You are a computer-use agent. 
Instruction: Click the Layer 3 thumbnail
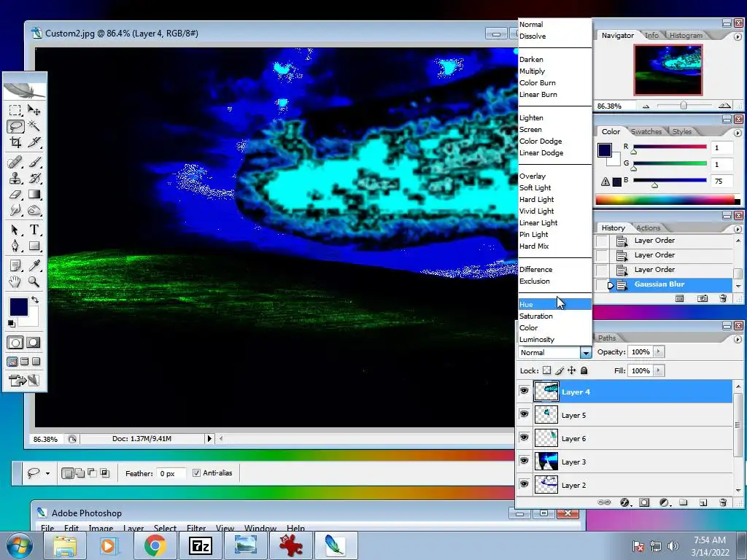[546, 462]
